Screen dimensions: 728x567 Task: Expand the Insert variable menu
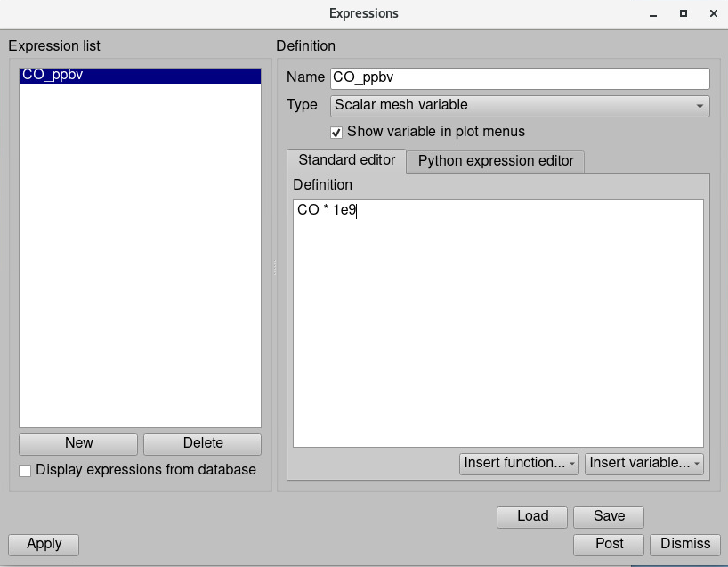644,463
